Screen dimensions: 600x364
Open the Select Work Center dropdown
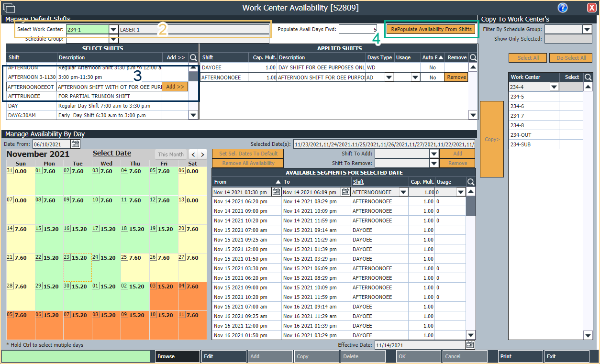113,29
